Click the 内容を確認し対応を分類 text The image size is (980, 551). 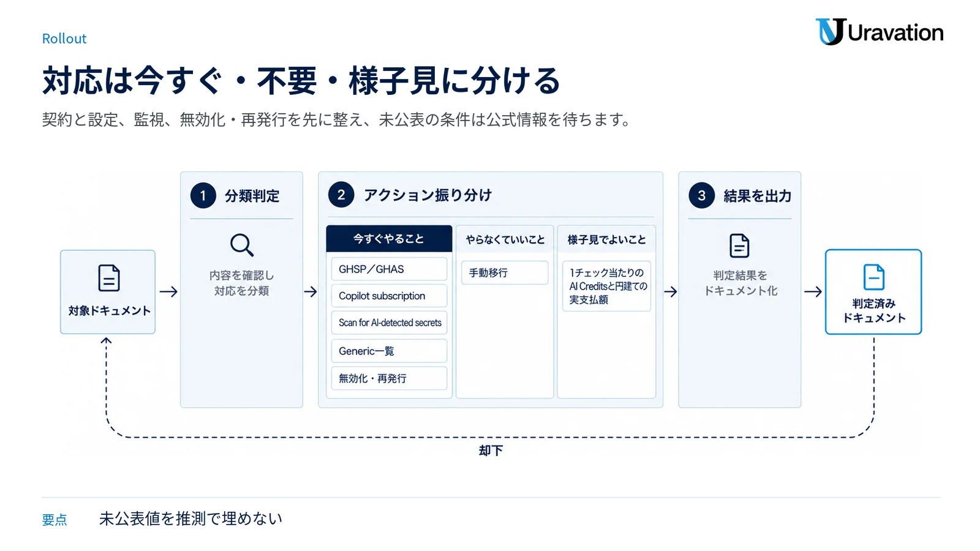pyautogui.click(x=242, y=283)
